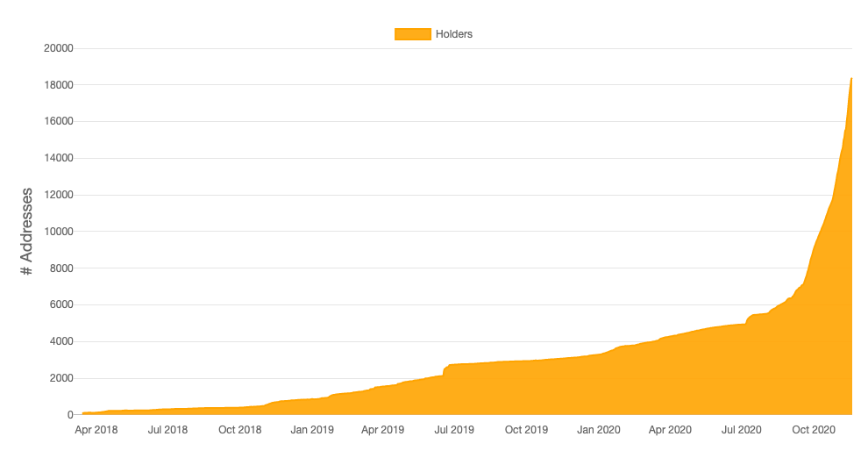The width and height of the screenshot is (868, 458).
Task: Click the 20000 y-axis tick label
Action: click(x=59, y=48)
